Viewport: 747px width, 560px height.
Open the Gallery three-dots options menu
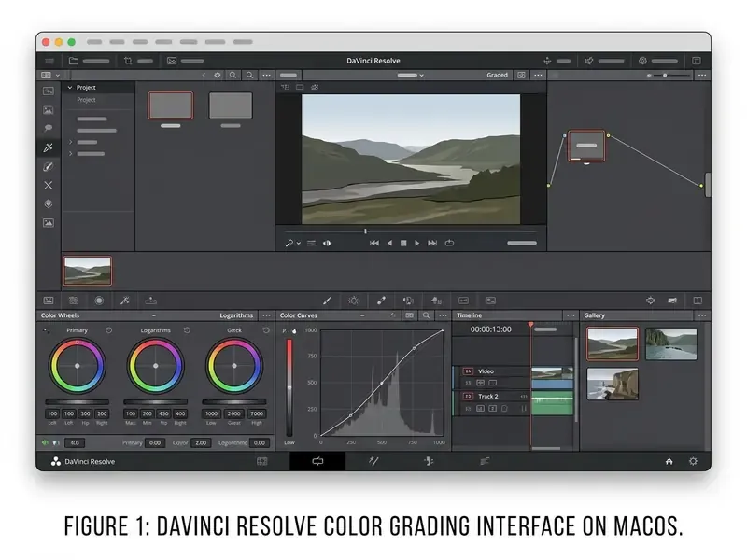(x=702, y=315)
